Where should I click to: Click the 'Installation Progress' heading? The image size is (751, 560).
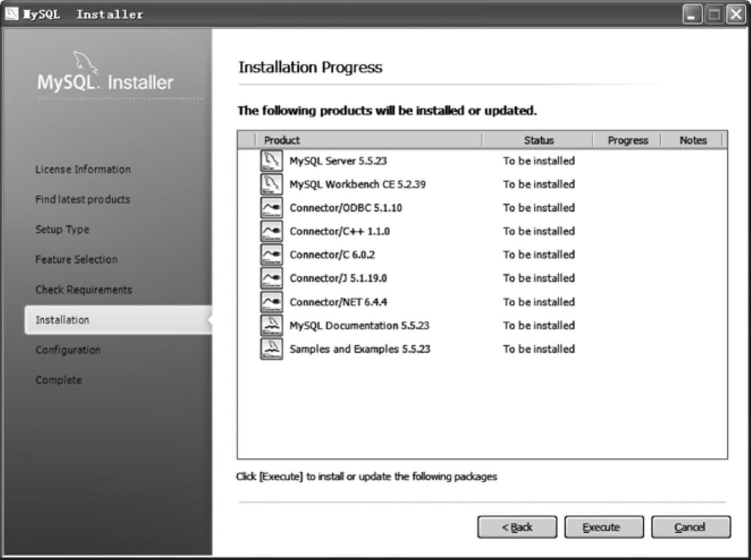pos(310,67)
